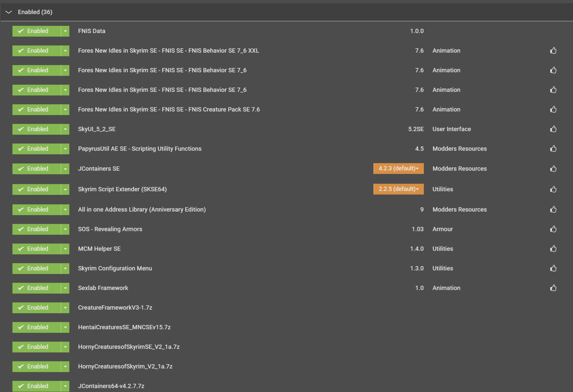
Task: Open status dropdown arrow for FNIS Data
Action: 65,31
